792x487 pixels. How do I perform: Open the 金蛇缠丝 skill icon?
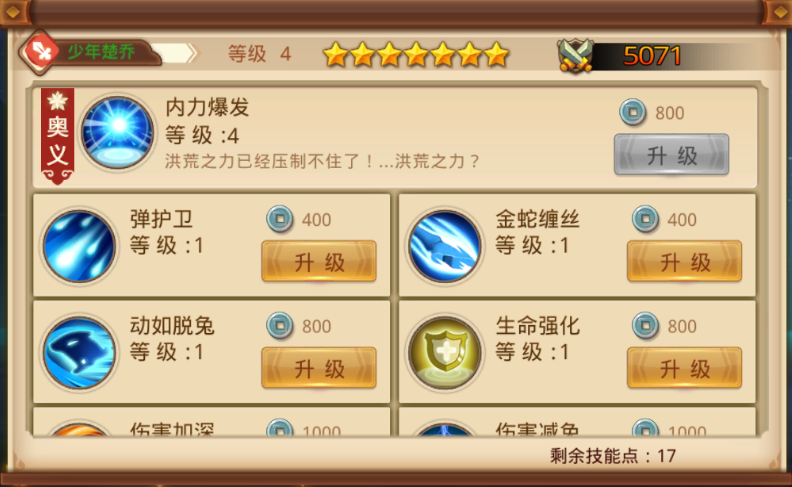[x=445, y=246]
